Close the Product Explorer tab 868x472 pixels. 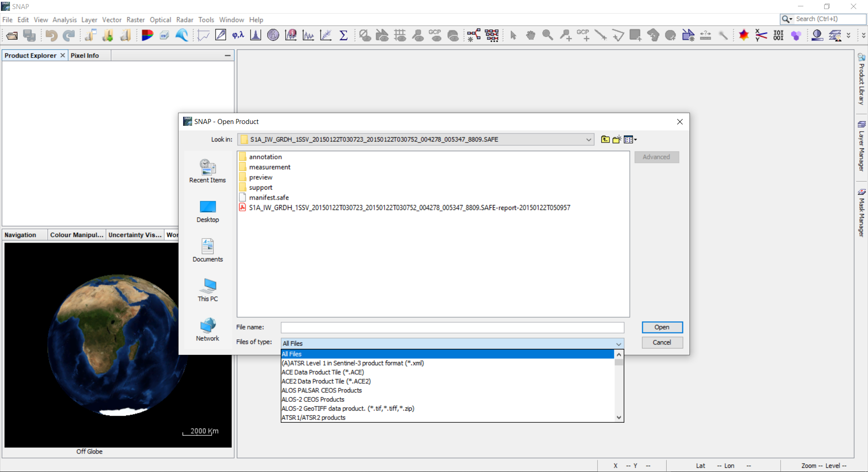[x=63, y=55]
